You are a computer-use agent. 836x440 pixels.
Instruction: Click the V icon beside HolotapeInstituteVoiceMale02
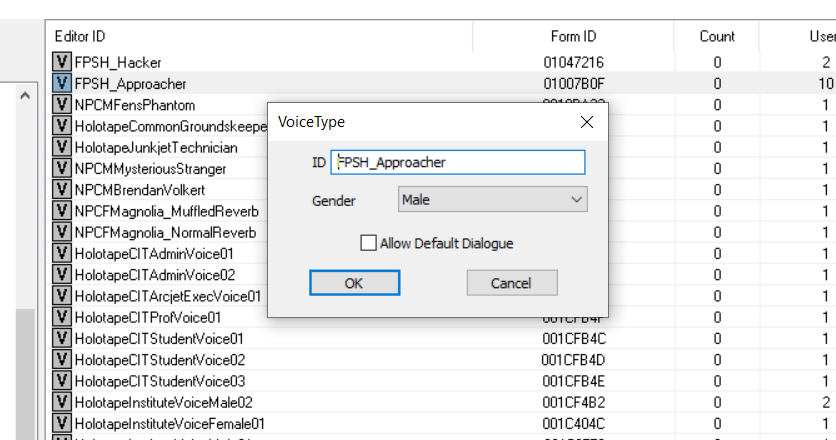click(x=62, y=402)
